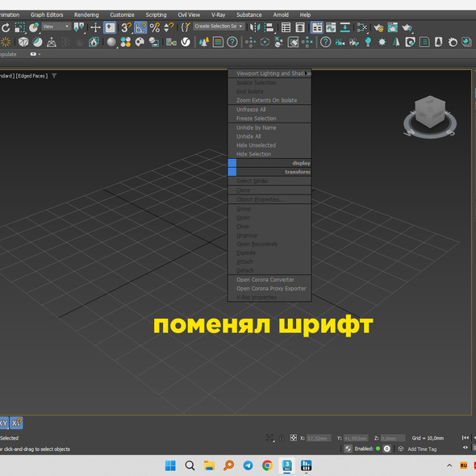Expand the Create Selection Set dropdown
The height and width of the screenshot is (476, 476).
(x=219, y=27)
